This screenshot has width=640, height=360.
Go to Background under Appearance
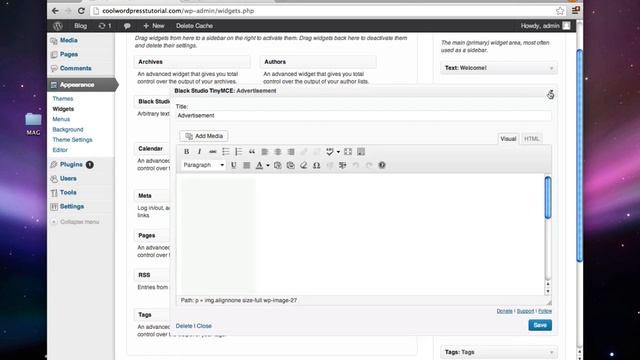click(x=68, y=129)
